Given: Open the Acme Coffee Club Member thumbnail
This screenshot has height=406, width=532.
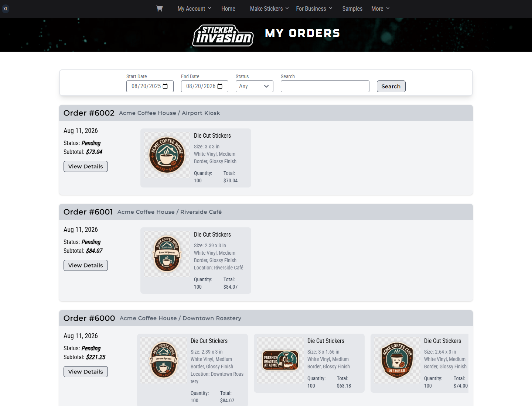Looking at the screenshot, I should [x=397, y=361].
